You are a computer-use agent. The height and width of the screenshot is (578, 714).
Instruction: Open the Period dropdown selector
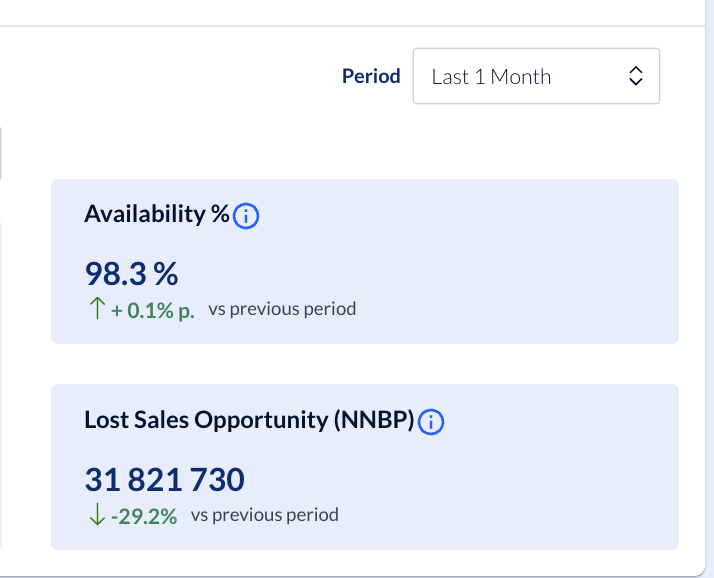[536, 76]
